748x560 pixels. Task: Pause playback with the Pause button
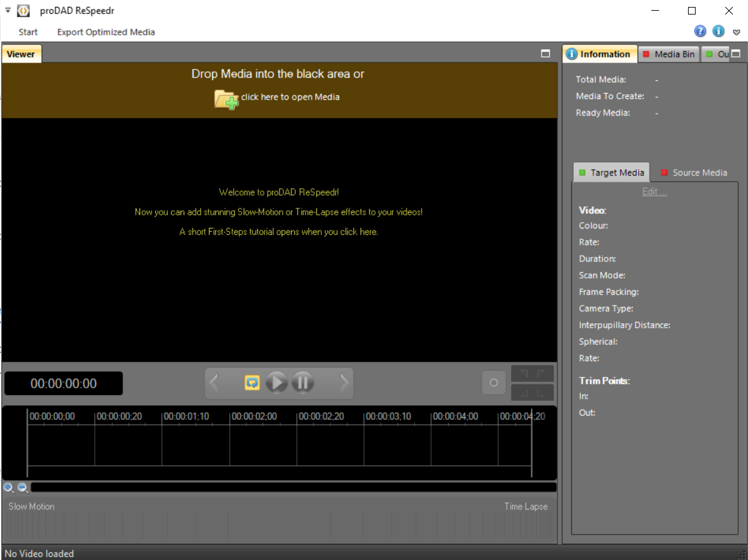pos(303,383)
